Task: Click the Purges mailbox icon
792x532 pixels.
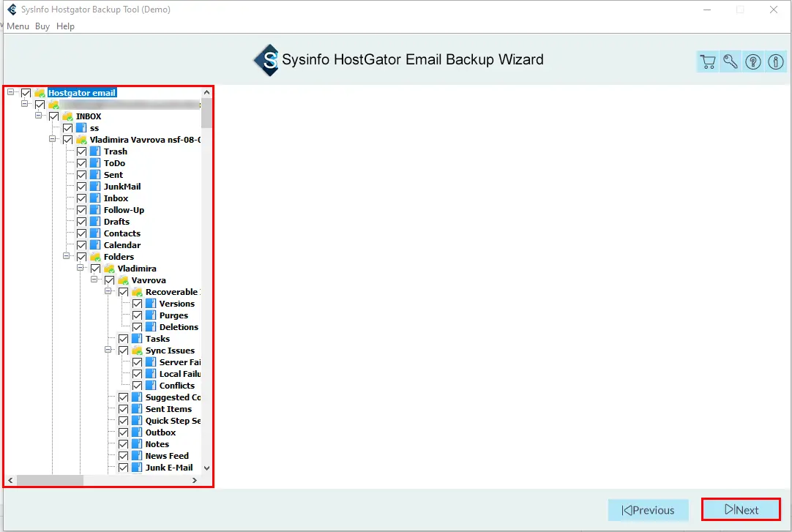Action: point(151,315)
